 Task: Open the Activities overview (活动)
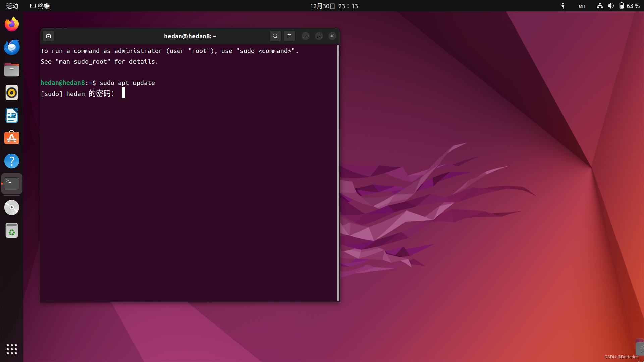[12, 6]
